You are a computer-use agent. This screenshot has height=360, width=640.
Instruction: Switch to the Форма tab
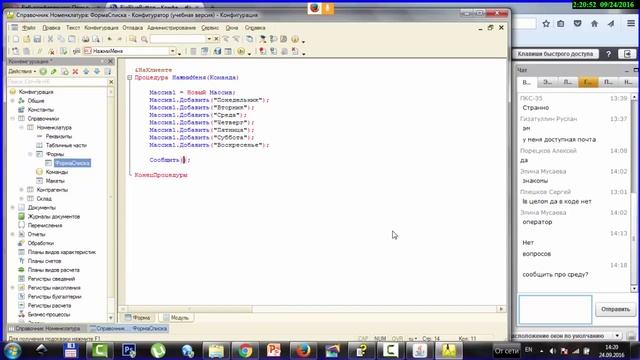click(x=138, y=318)
